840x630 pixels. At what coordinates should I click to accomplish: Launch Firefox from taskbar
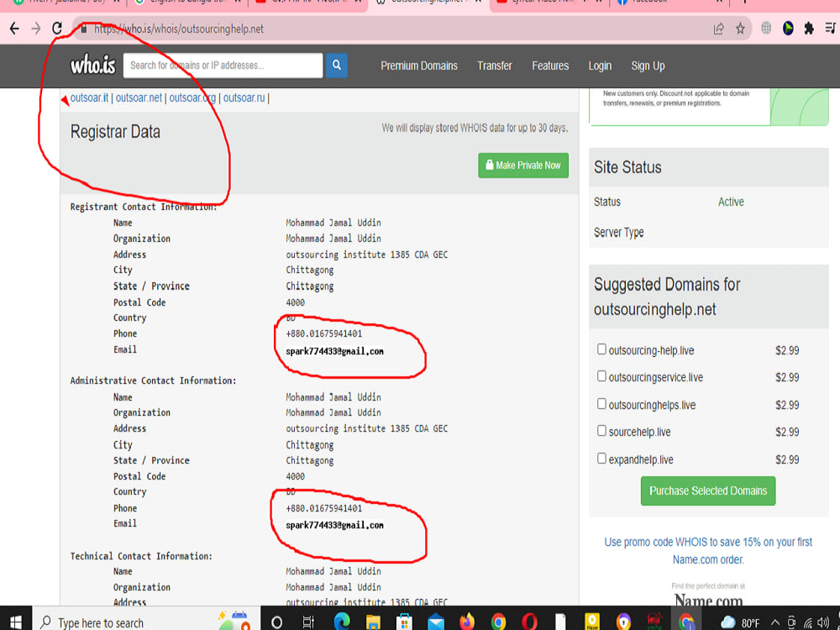[467, 622]
